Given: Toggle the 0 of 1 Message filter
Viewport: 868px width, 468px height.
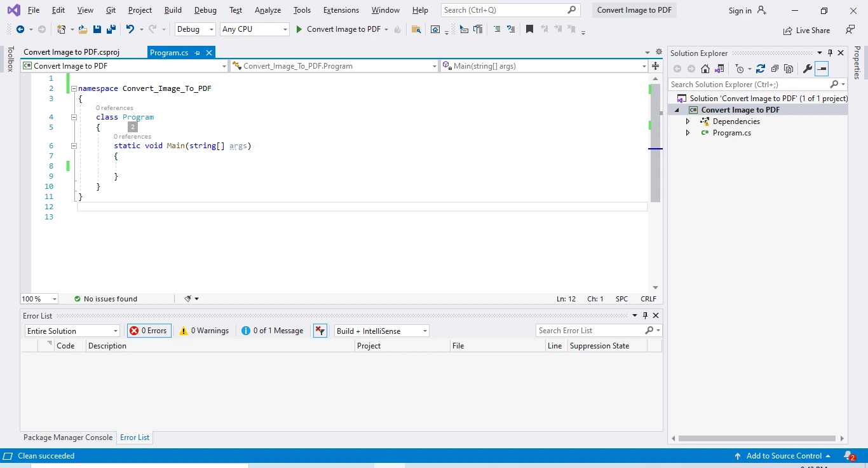Looking at the screenshot, I should 273,331.
